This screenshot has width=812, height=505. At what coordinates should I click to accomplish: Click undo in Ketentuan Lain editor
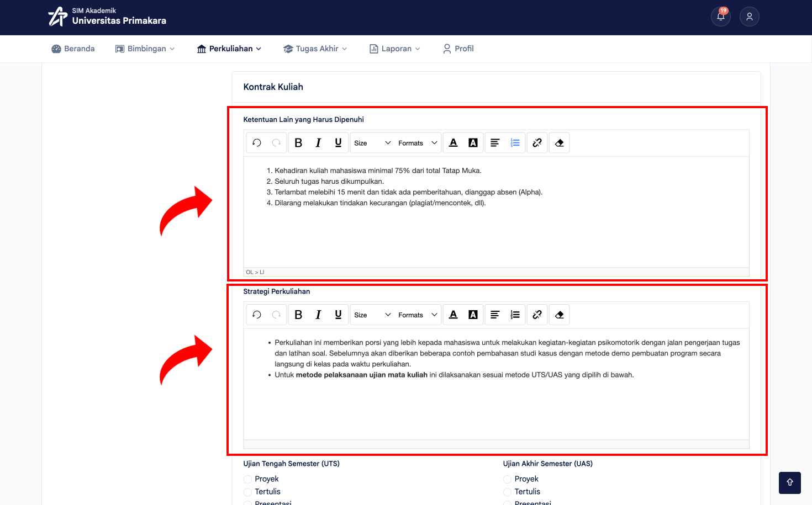257,143
